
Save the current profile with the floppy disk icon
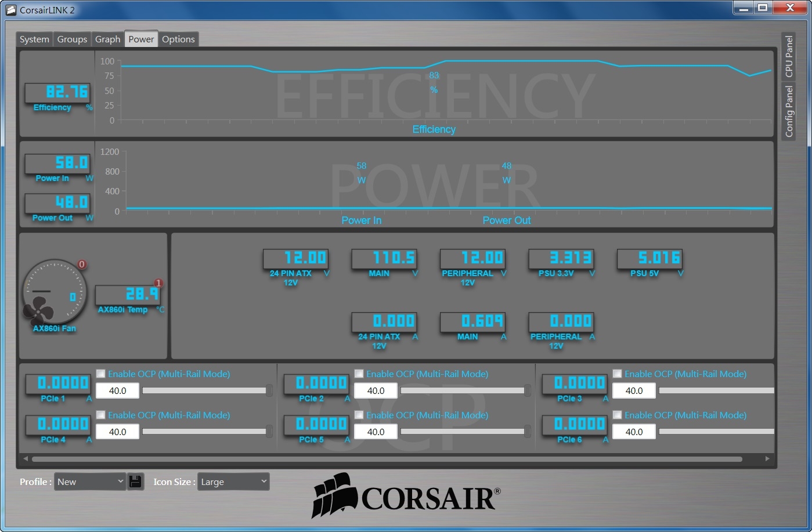[135, 482]
